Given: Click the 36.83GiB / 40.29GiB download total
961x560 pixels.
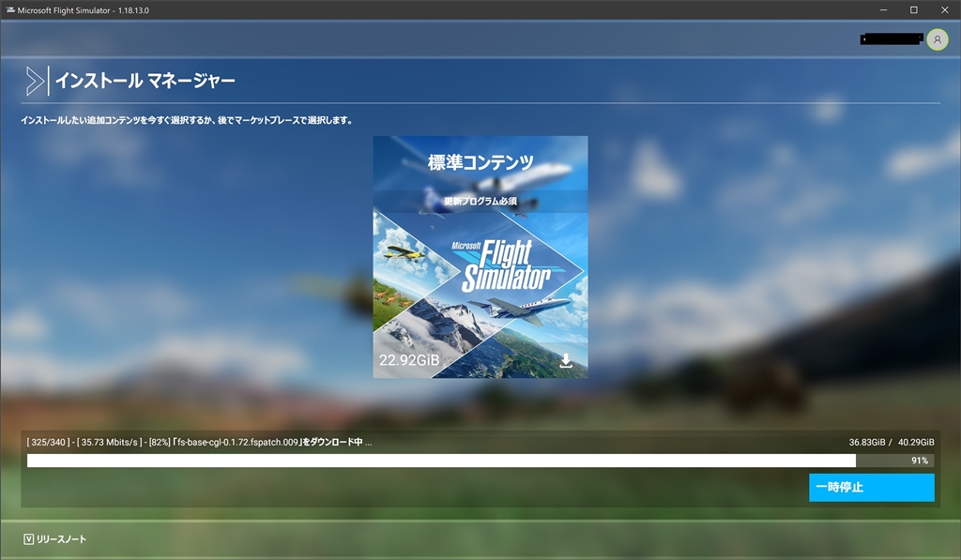Looking at the screenshot, I should (892, 442).
